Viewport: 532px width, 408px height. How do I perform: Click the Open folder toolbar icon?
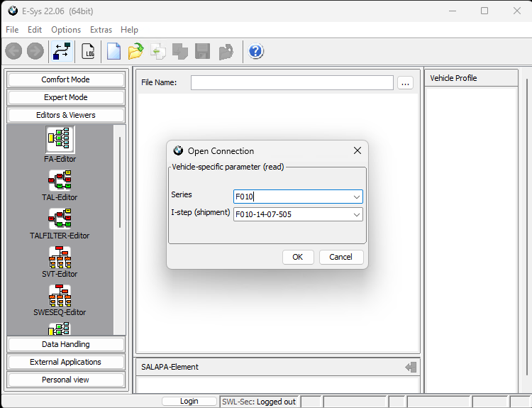pyautogui.click(x=135, y=51)
